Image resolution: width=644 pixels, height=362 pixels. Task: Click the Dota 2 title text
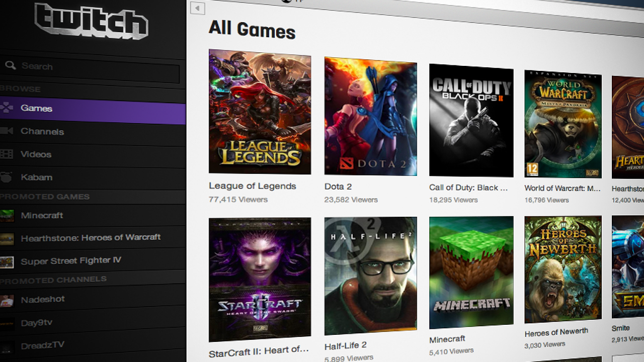coord(338,187)
